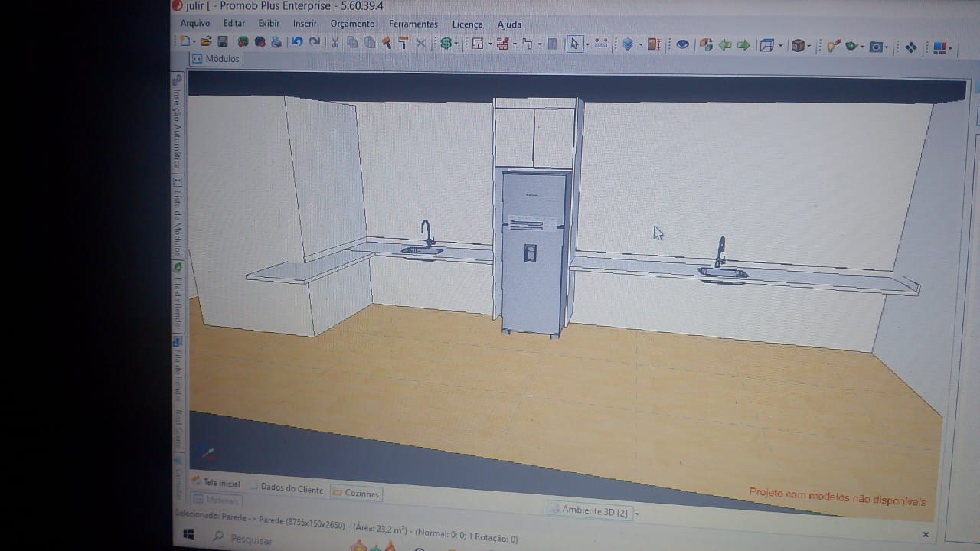Click the paint roller tool icon
The image size is (980, 551).
point(403,43)
